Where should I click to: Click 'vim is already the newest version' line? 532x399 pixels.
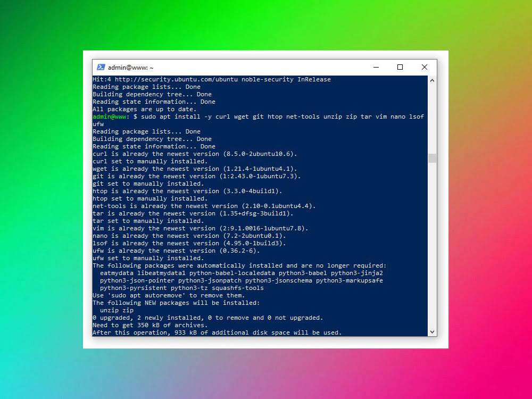click(x=201, y=229)
